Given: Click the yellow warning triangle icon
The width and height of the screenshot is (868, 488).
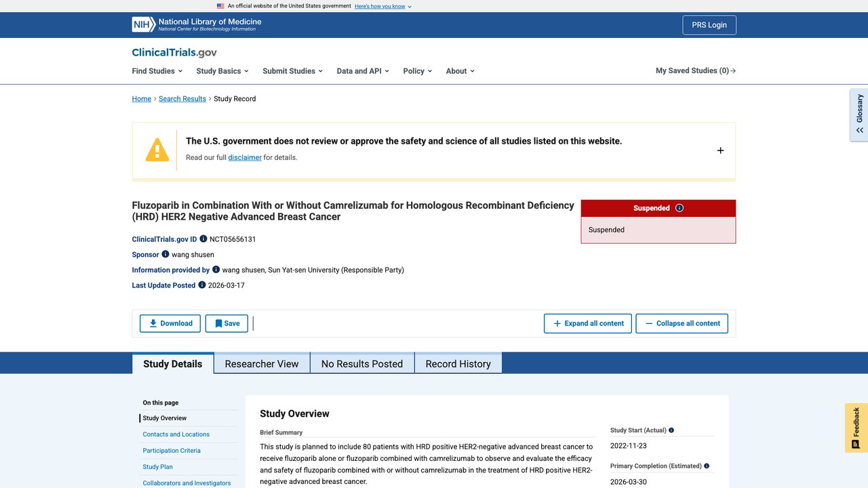Looking at the screenshot, I should (x=157, y=150).
